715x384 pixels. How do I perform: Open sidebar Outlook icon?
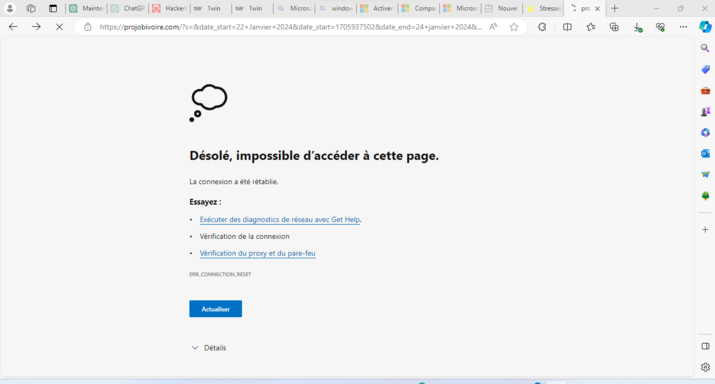pos(705,153)
